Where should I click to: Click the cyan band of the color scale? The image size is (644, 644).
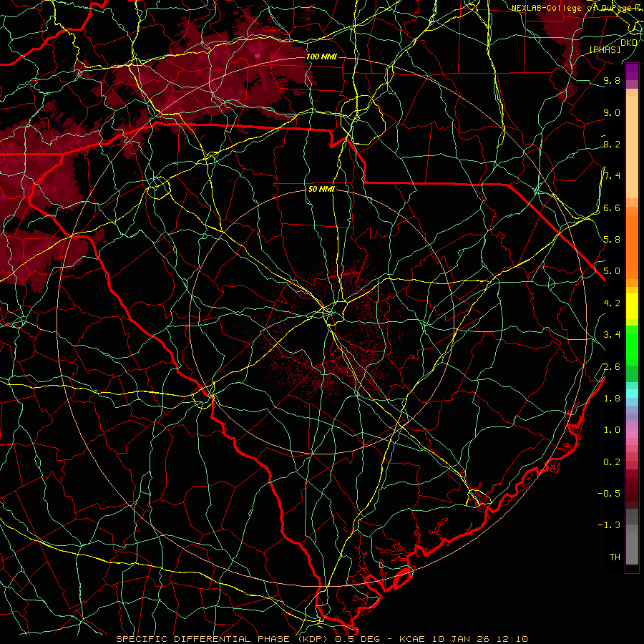pos(632,393)
